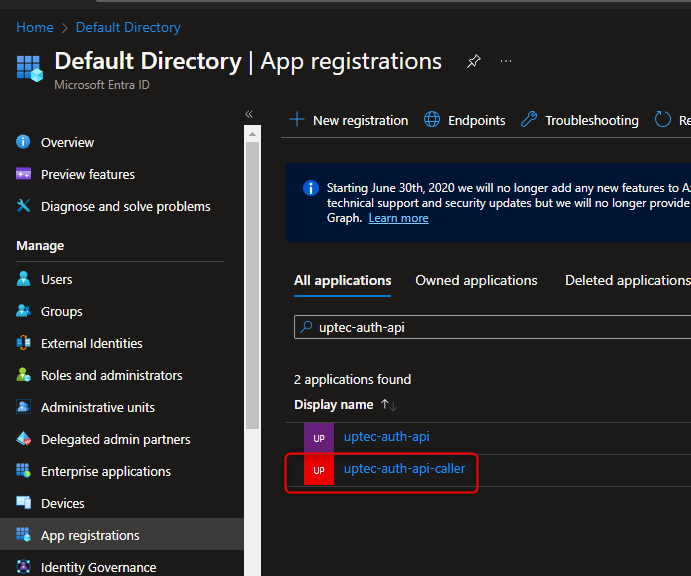Open the ellipsis more options menu
The image size is (691, 576).
[506, 62]
